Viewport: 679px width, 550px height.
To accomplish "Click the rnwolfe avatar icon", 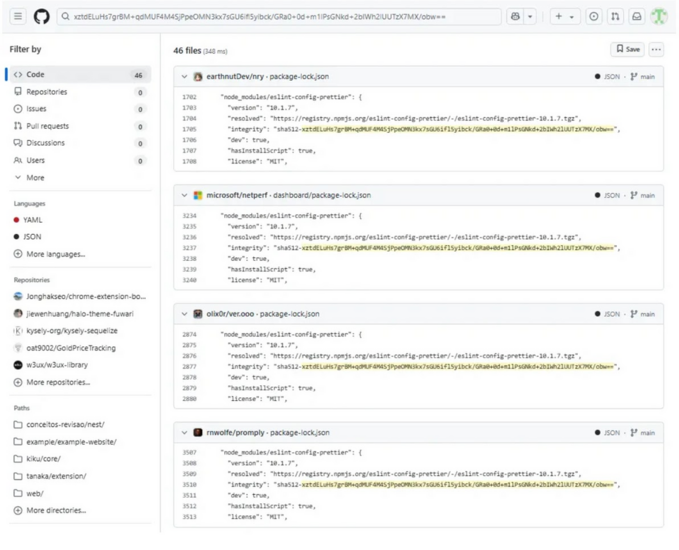I will pos(198,433).
